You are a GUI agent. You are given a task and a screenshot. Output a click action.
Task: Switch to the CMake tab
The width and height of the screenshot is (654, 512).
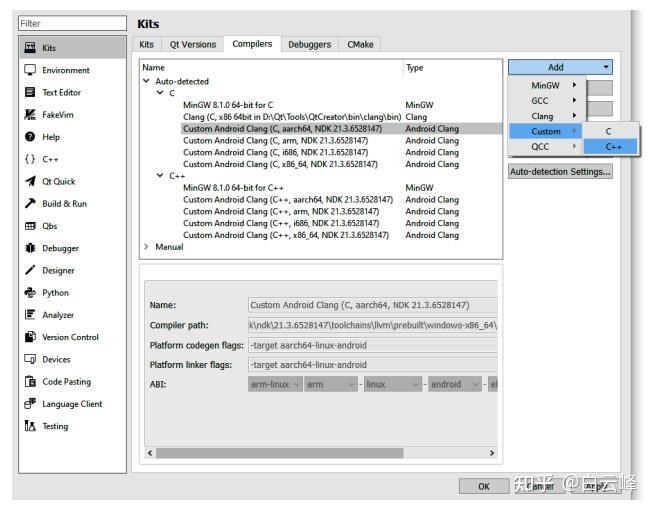(360, 45)
